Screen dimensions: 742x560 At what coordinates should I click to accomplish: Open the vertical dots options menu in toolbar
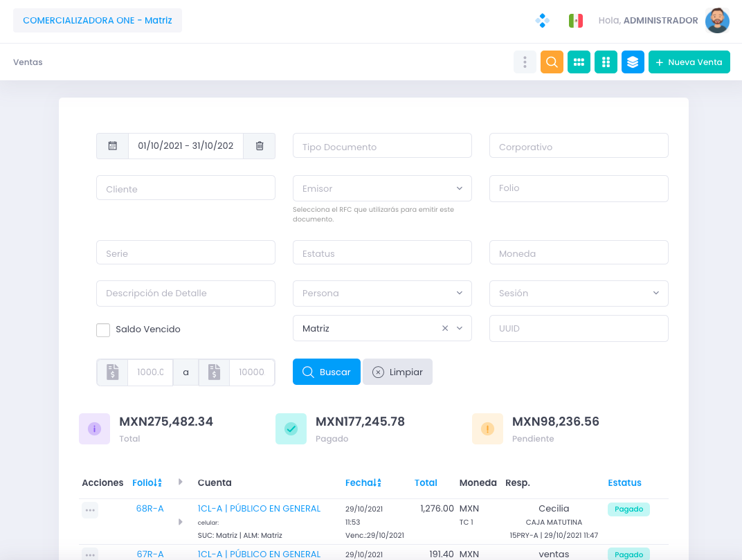click(525, 62)
